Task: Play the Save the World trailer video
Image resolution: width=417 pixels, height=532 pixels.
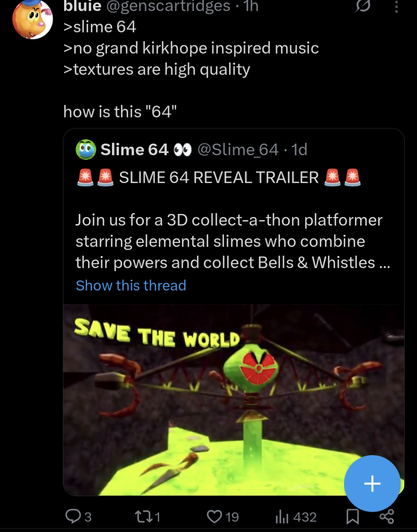Action: click(x=233, y=400)
